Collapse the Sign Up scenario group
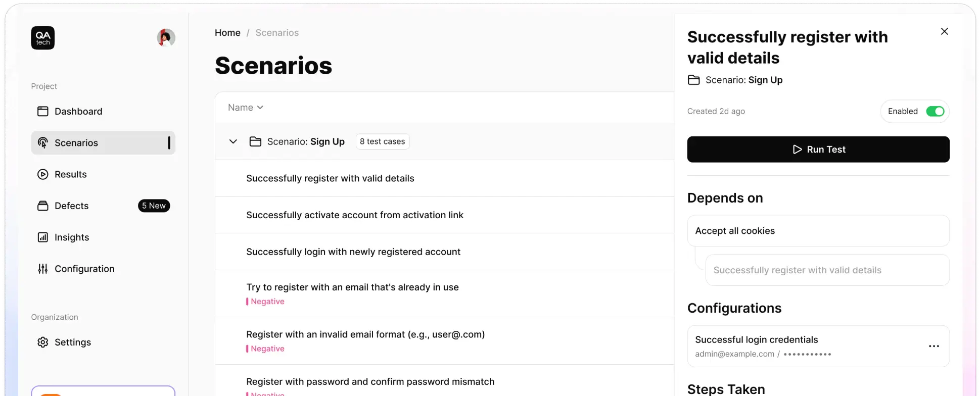 click(x=233, y=141)
